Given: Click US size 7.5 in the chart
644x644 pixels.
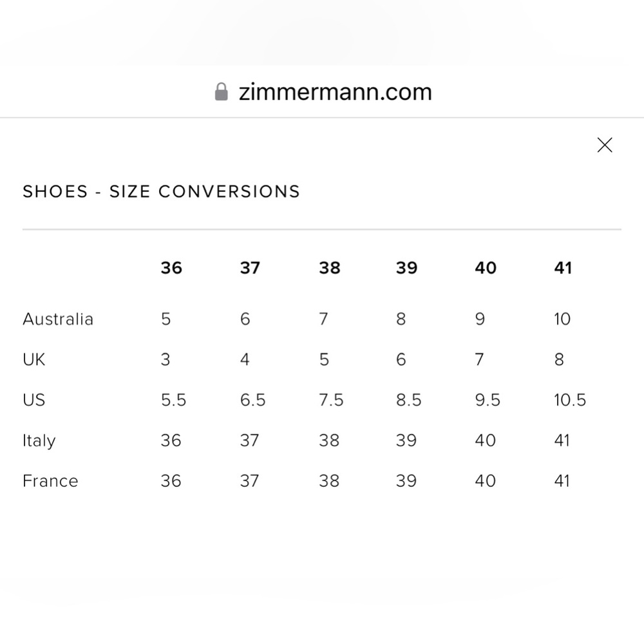Looking at the screenshot, I should click(331, 400).
